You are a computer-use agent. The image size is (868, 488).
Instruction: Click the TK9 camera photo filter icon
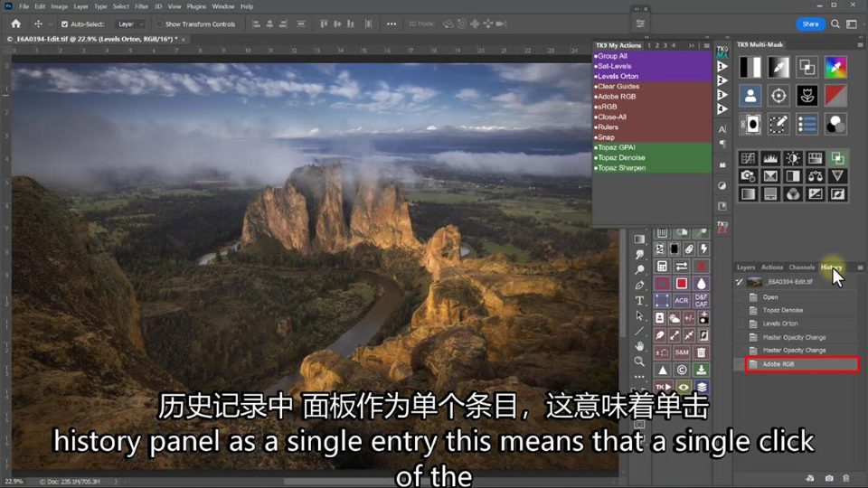748,176
